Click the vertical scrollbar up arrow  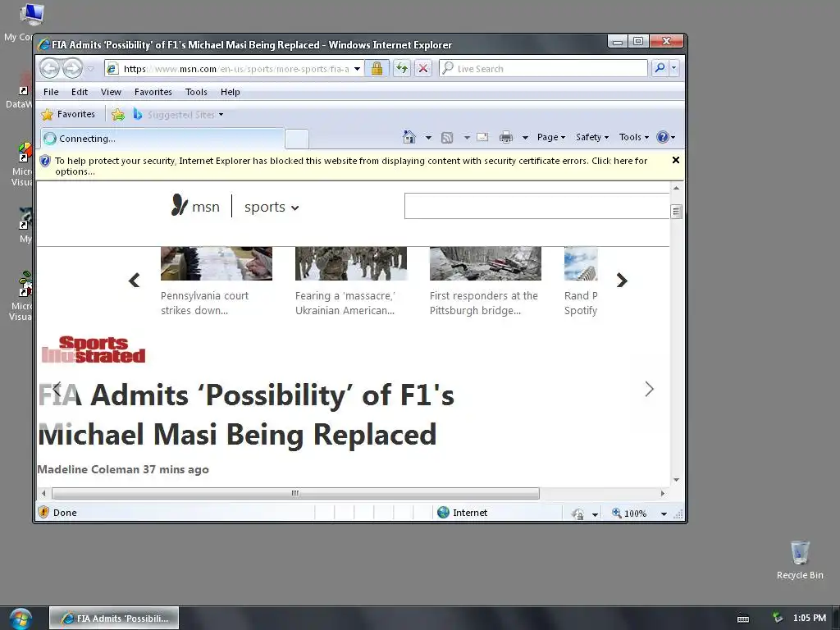pos(676,188)
